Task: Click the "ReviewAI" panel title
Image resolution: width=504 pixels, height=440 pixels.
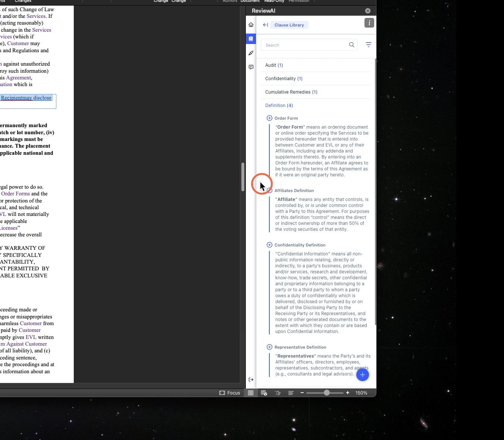Action: [x=263, y=11]
